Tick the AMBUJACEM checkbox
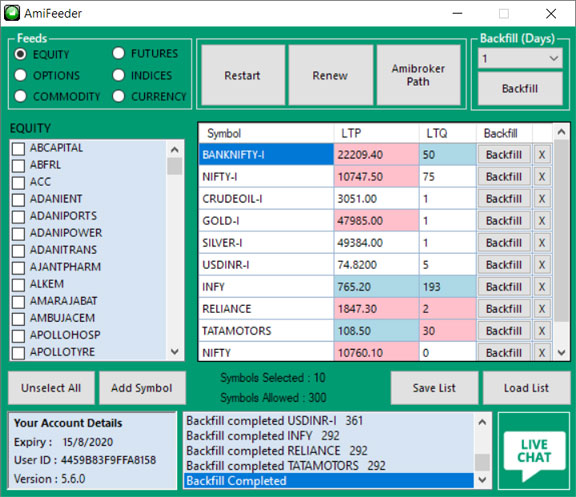The height and width of the screenshot is (497, 576). pos(18,319)
